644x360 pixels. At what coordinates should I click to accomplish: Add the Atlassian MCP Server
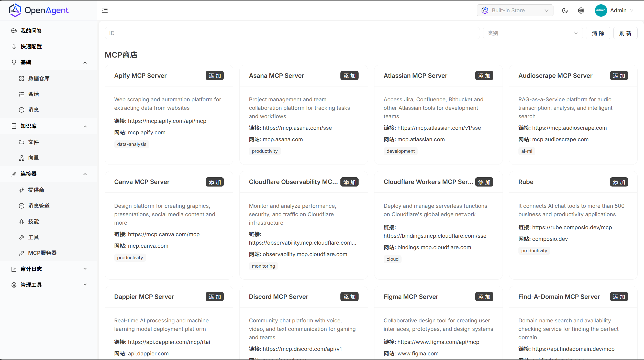coord(484,76)
